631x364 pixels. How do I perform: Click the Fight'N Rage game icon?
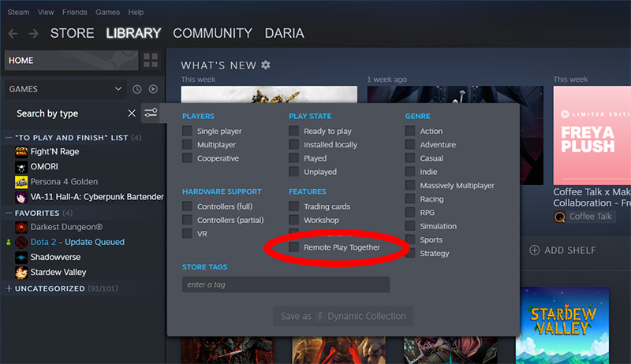click(21, 151)
